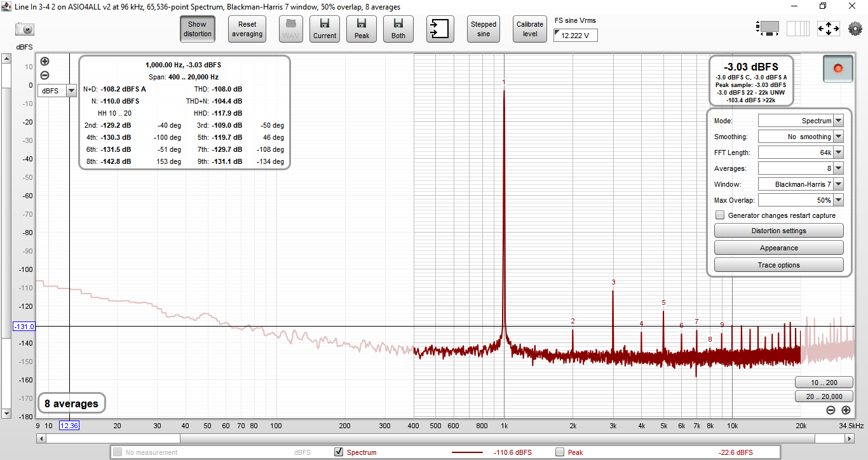Zoom out horizontal axis minus icon
Image resolution: width=868 pixels, height=460 pixels.
point(831,410)
